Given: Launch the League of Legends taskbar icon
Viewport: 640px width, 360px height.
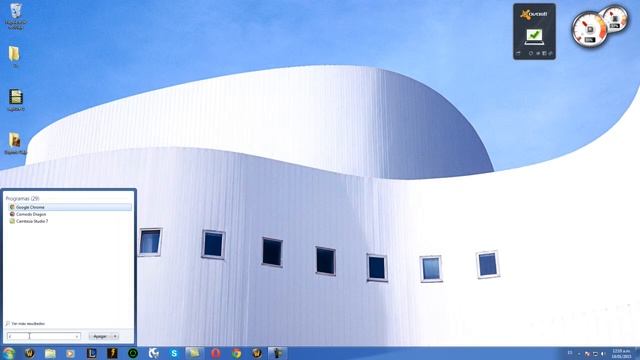Looking at the screenshot, I should (91, 353).
